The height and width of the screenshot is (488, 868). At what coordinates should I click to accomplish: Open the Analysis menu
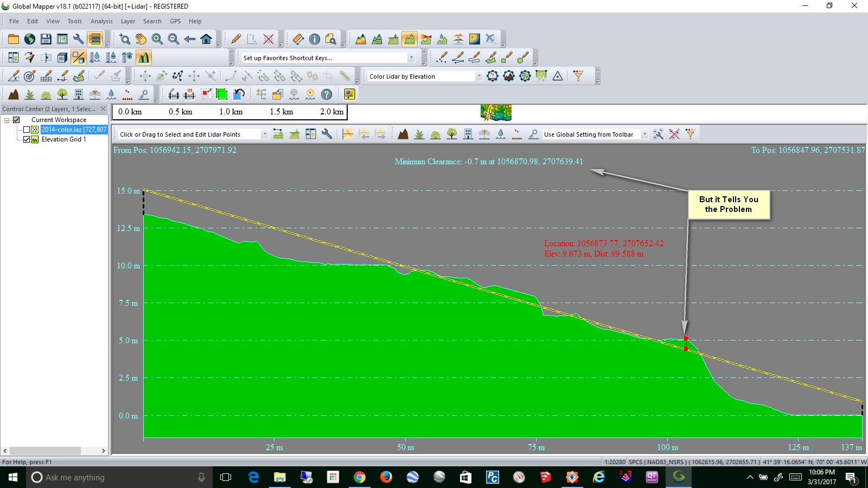(101, 21)
